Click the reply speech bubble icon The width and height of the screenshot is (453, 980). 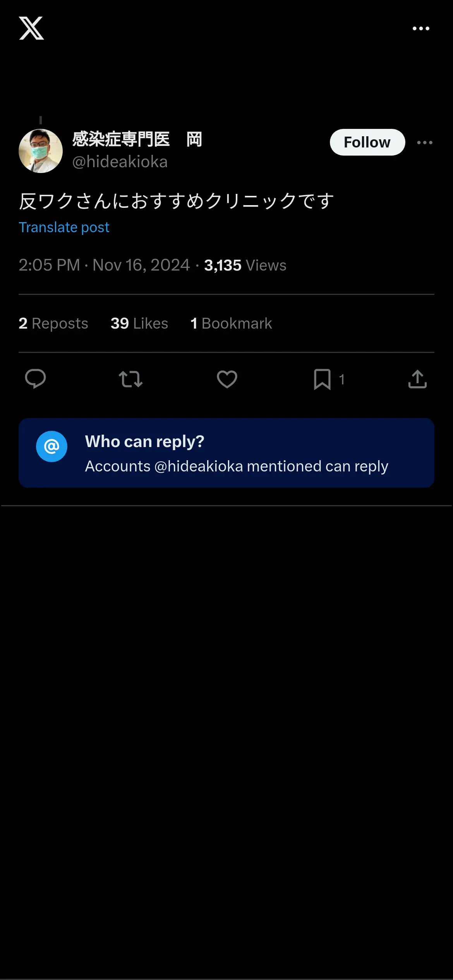35,379
